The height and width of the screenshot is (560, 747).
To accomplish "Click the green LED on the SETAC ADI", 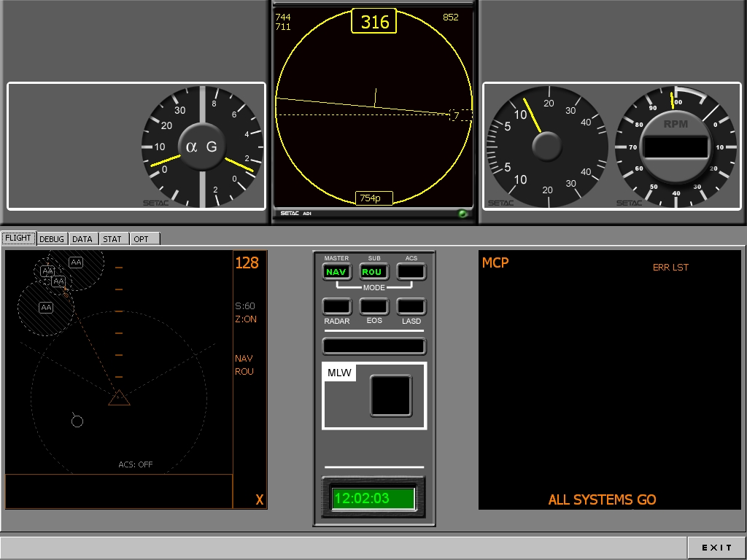I will 462,214.
